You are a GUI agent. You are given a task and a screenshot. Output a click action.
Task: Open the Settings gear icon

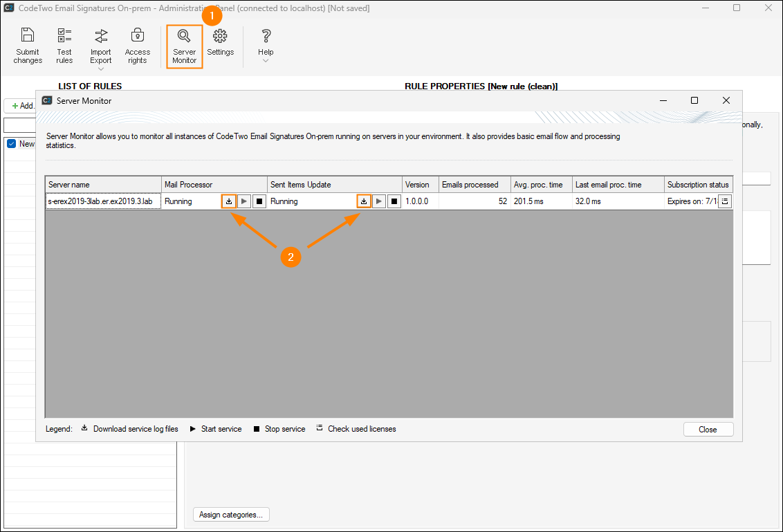[x=220, y=45]
